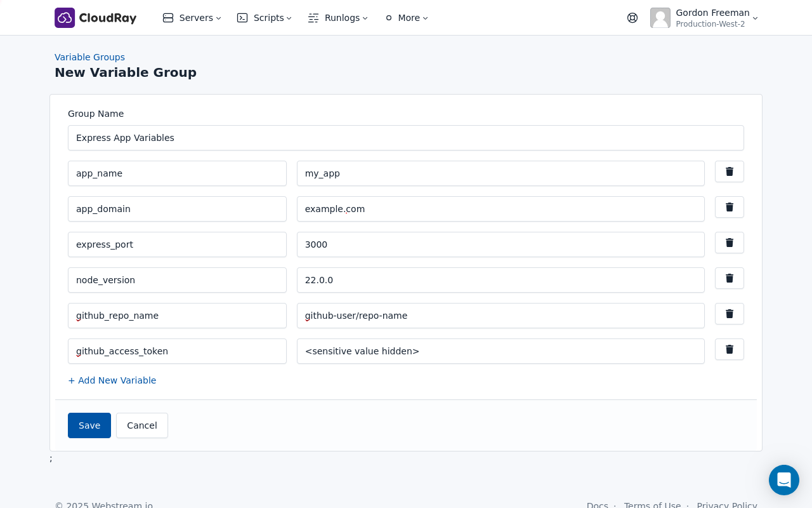Viewport: 812px width, 508px height.
Task: Open the chat support widget
Action: click(x=784, y=480)
